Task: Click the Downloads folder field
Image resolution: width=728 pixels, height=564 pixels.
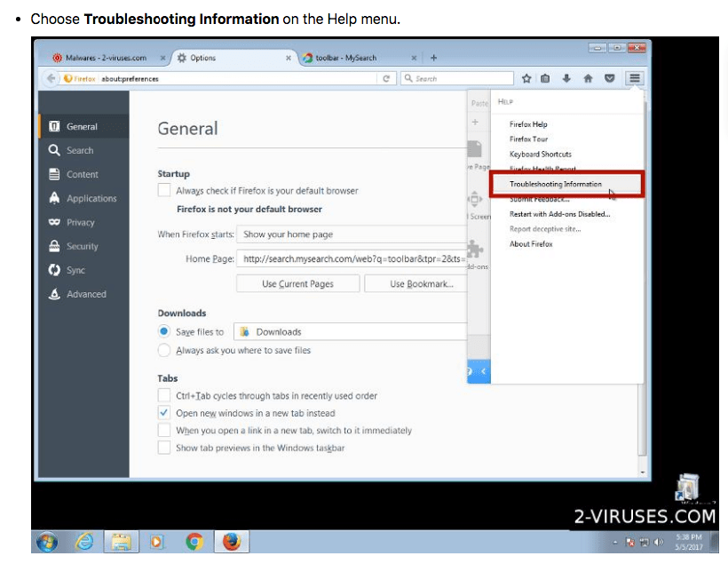Action: (350, 331)
